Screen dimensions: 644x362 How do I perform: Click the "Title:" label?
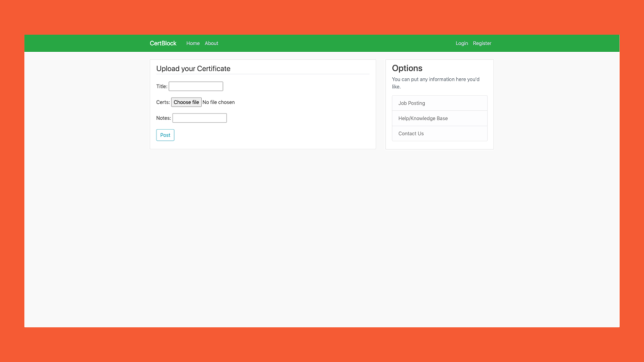click(162, 86)
